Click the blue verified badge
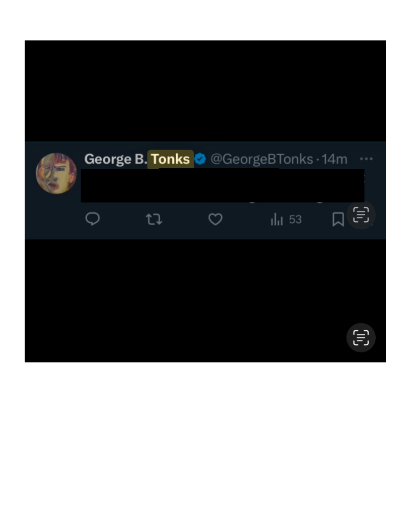The image size is (411, 532). click(x=200, y=159)
